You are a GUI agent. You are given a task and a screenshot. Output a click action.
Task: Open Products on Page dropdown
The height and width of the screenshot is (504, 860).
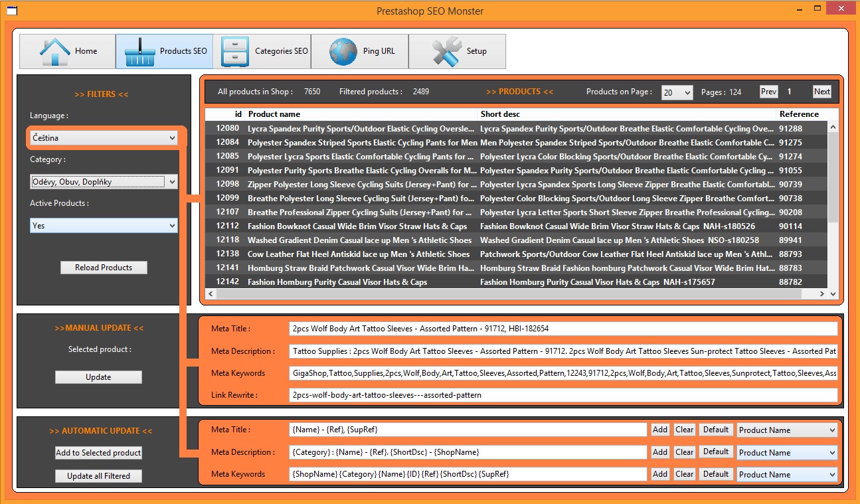[x=677, y=92]
